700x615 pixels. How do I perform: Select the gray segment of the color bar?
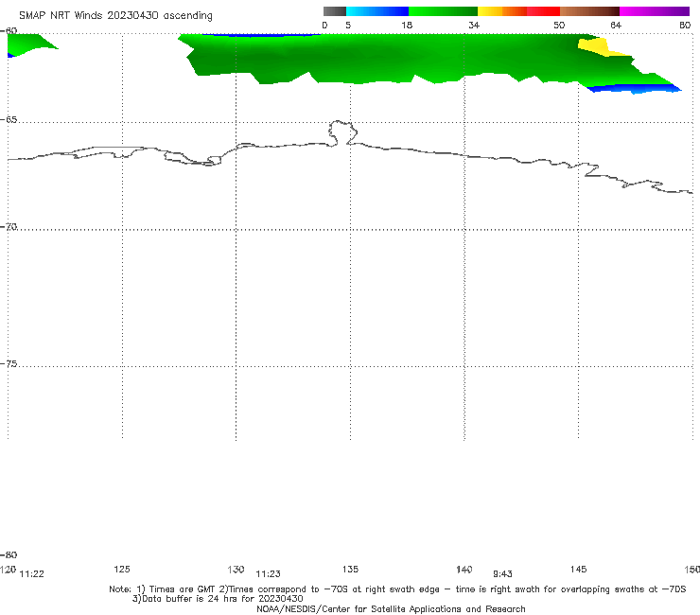click(335, 11)
